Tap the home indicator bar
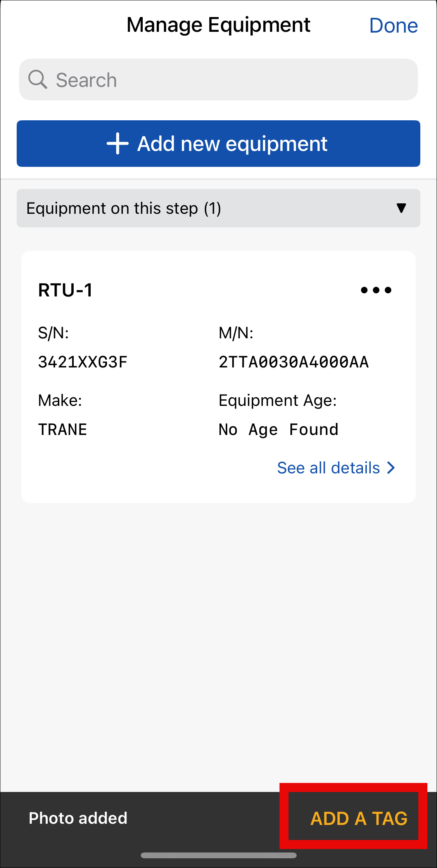This screenshot has height=868, width=437. coord(218,855)
